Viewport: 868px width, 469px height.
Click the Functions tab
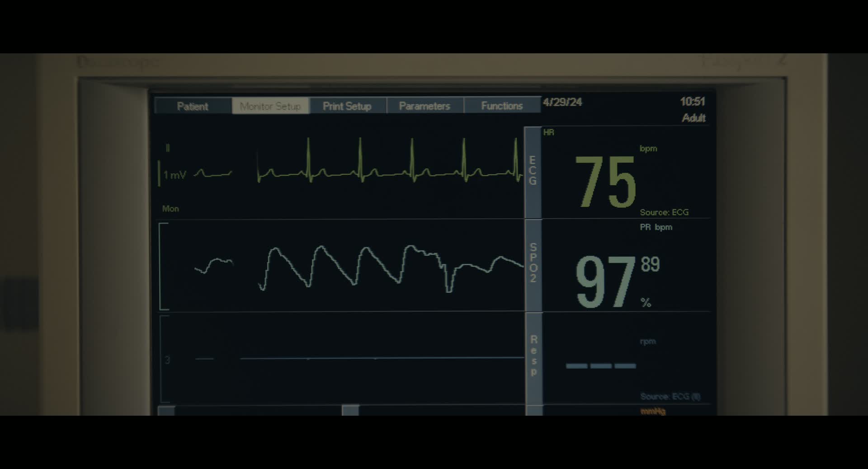[502, 106]
